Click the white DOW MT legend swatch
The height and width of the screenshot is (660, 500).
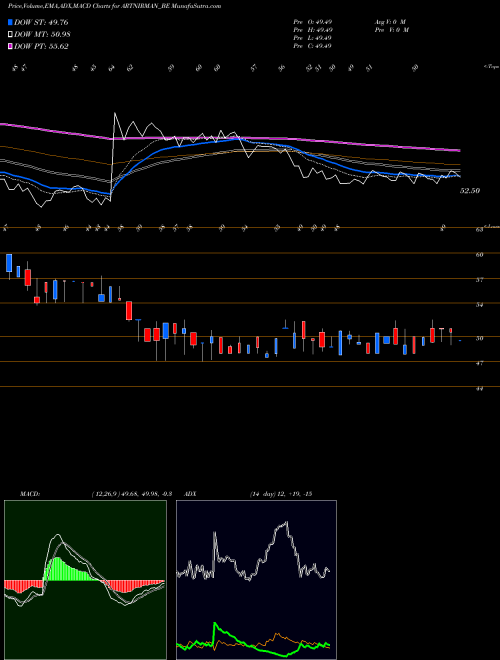tap(10, 35)
